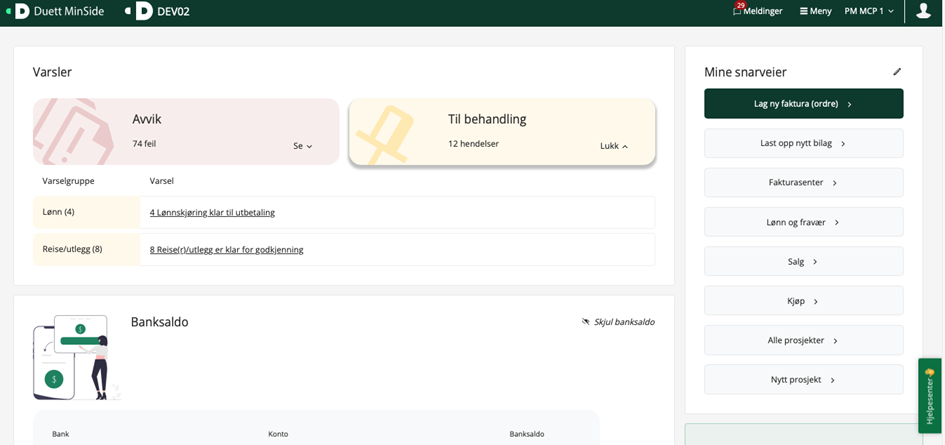Click the Avvik warning card
Image resolution: width=945 pixels, height=445 pixels.
click(x=186, y=131)
